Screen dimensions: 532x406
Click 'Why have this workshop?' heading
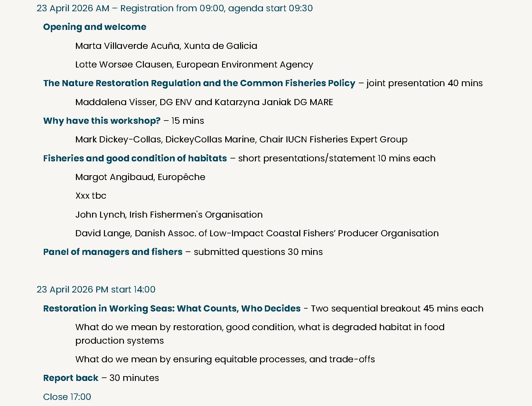pos(102,121)
